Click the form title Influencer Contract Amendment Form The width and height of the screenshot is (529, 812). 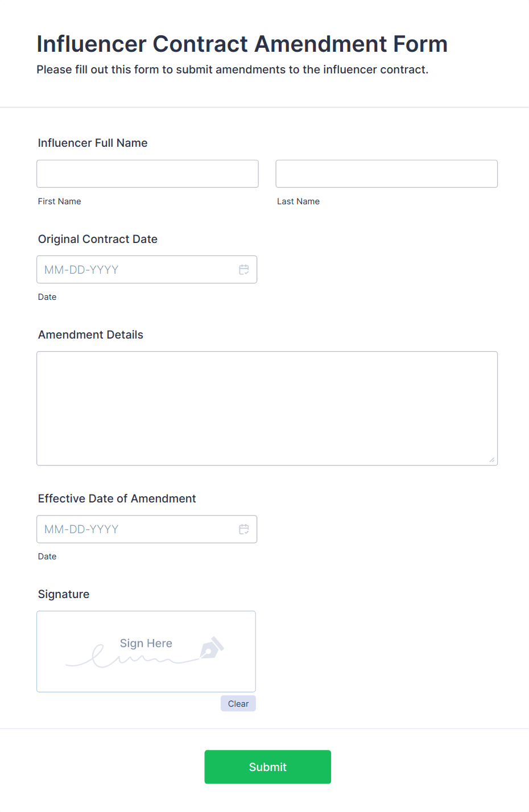click(242, 44)
